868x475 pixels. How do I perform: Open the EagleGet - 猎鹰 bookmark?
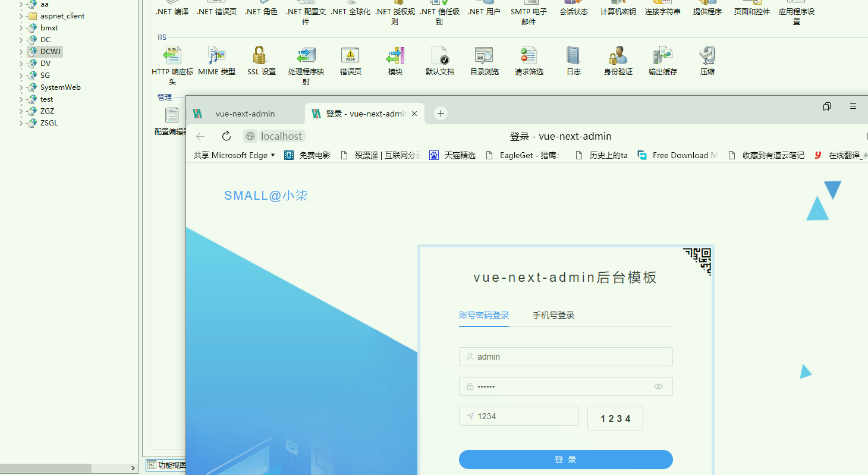click(x=523, y=155)
